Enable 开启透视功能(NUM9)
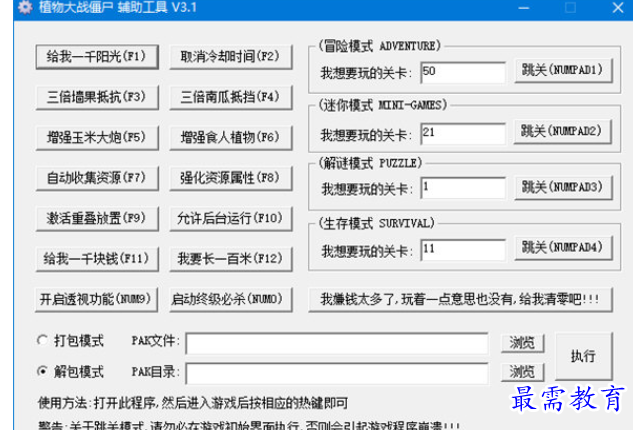 click(96, 300)
